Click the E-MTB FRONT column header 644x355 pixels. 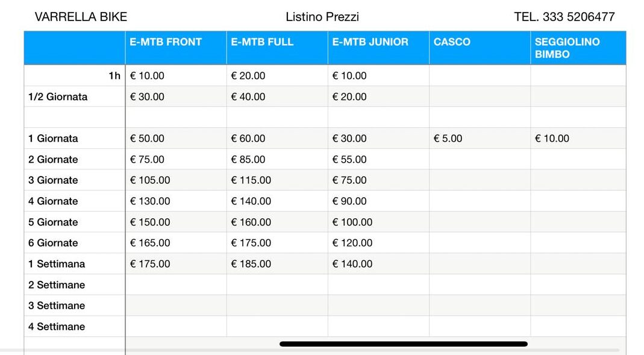[166, 42]
